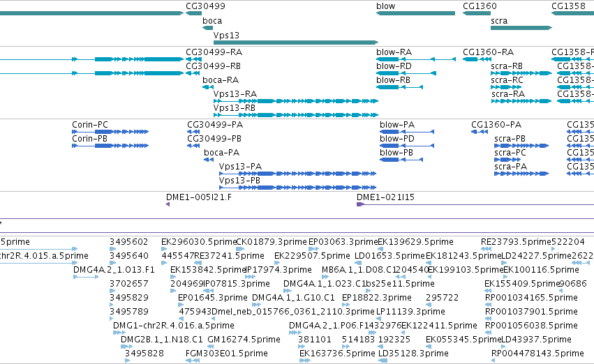The height and width of the screenshot is (364, 594).
Task: Click the boca gene label
Action: tap(212, 21)
